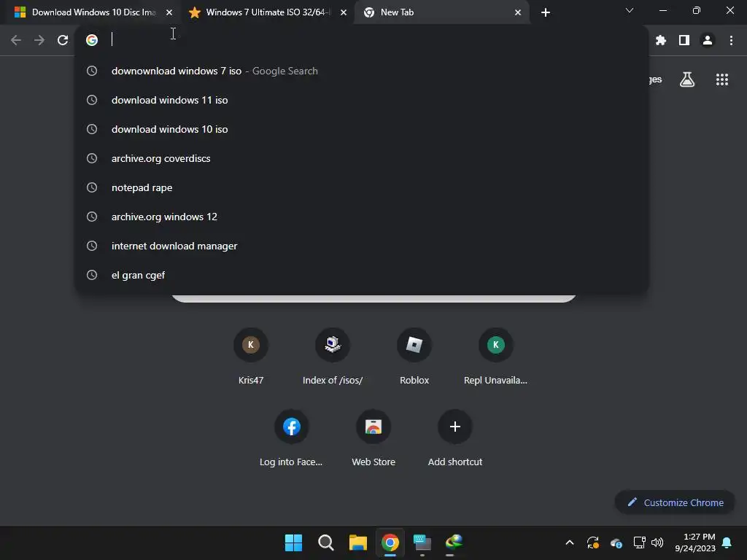
Task: Choose suggestion 'el gran cgef'
Action: click(362, 275)
